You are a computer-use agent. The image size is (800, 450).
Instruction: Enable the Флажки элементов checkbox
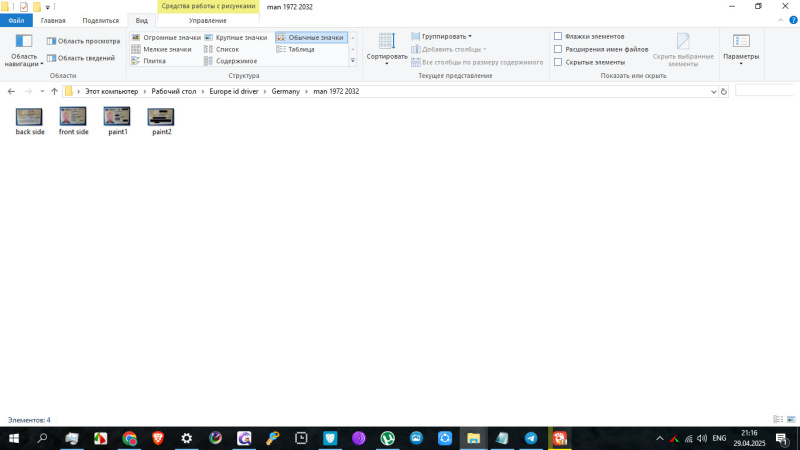(558, 36)
